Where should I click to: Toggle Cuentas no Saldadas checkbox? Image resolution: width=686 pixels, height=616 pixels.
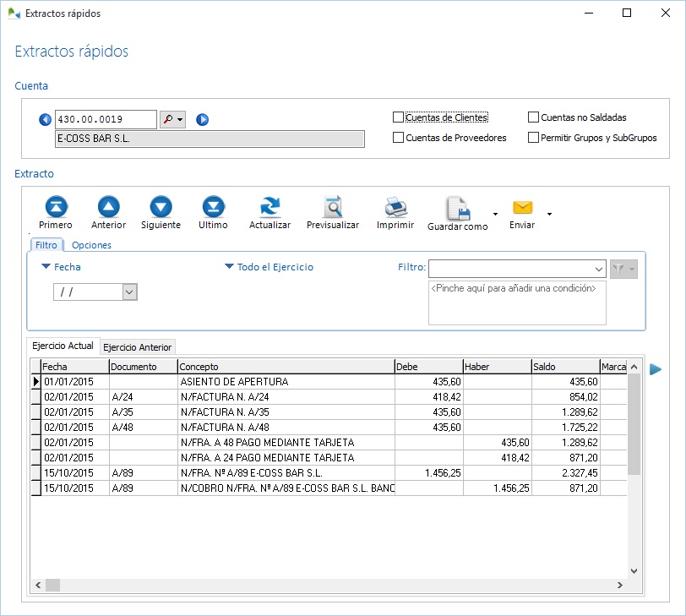tap(534, 117)
